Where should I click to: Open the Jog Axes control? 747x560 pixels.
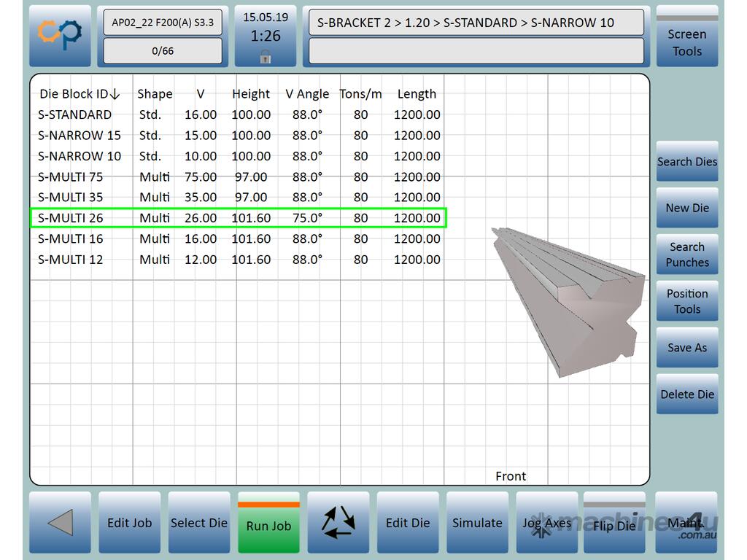pyautogui.click(x=546, y=523)
